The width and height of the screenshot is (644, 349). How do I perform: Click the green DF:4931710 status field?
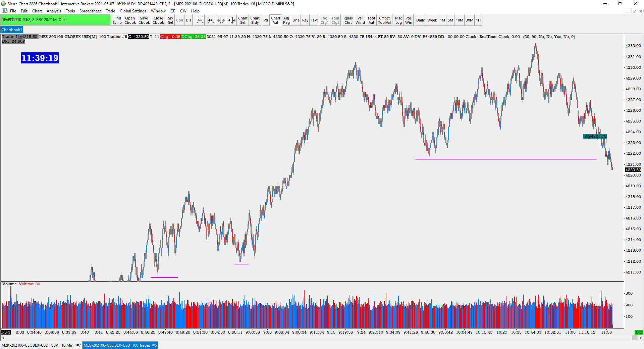55,20
